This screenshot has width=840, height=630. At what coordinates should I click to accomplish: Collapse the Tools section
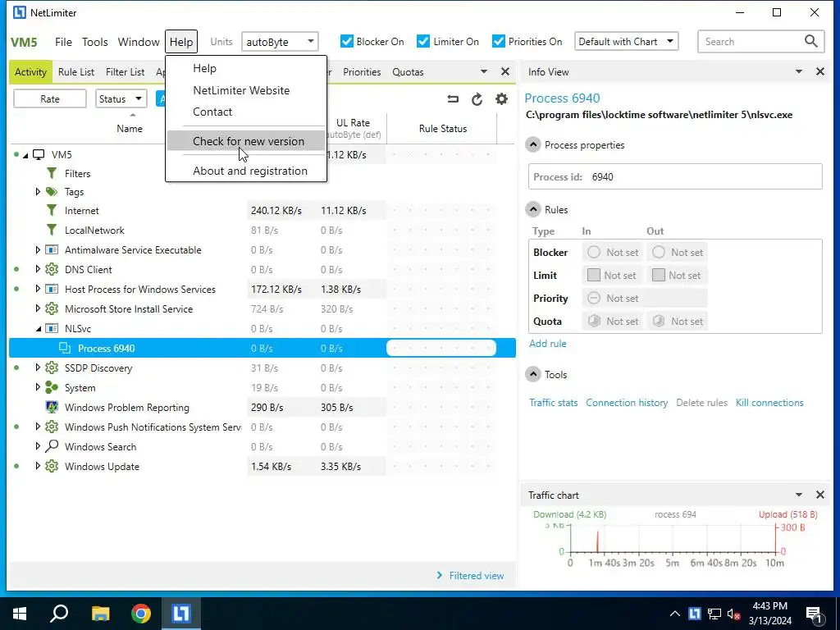533,374
